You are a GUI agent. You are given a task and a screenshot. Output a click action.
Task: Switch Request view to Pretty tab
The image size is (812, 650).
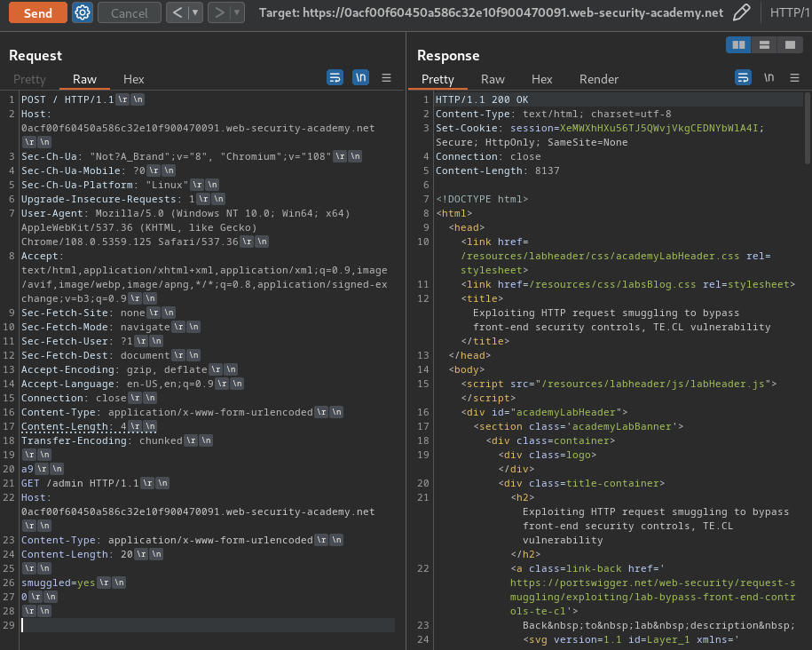pos(29,79)
